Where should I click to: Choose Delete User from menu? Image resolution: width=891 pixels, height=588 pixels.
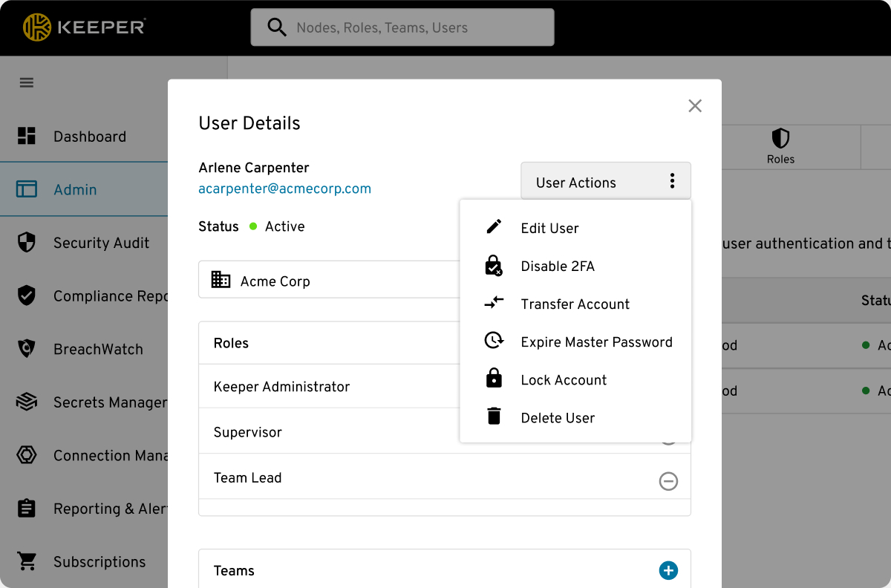tap(575, 417)
